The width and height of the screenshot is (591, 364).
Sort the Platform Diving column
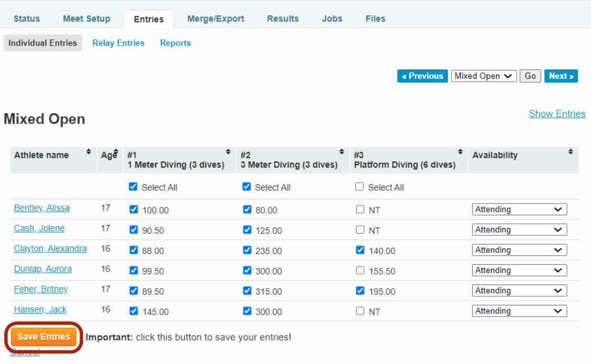(460, 152)
